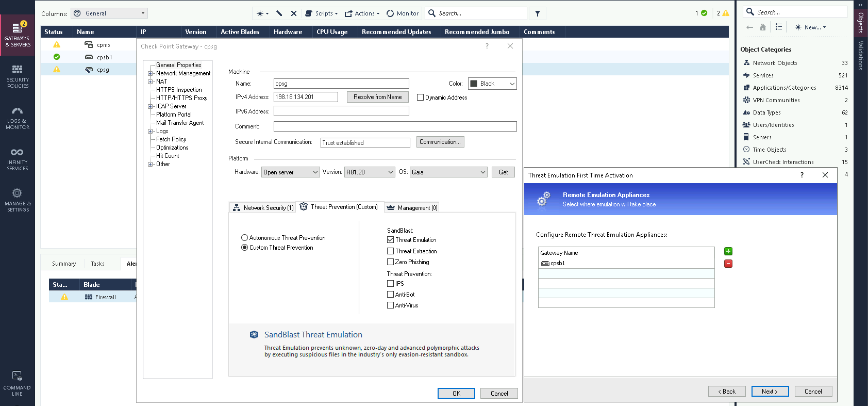868x406 pixels.
Task: Open the Version dropdown showing R81.20
Action: [370, 172]
